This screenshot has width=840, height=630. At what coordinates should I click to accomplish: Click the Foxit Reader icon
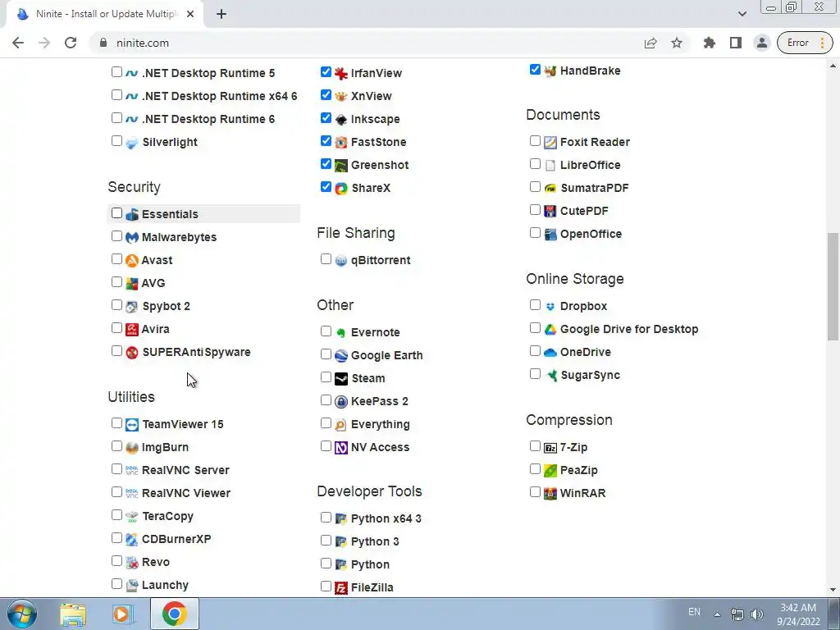coord(550,143)
